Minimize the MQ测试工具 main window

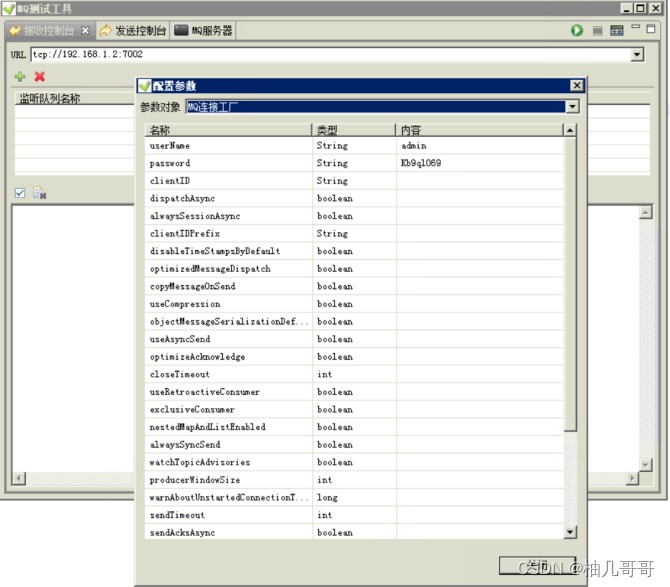pyautogui.click(x=626, y=8)
